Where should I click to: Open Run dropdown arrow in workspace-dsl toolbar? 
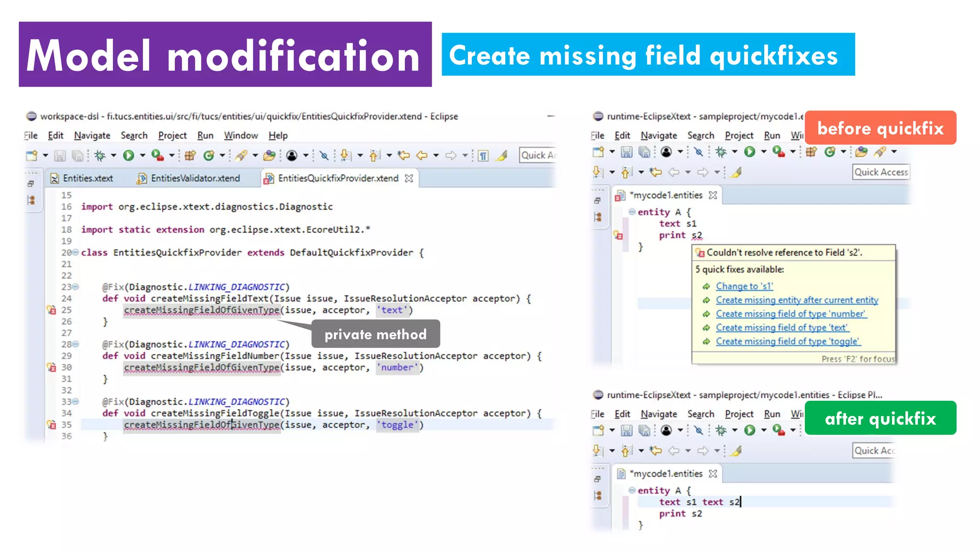[142, 155]
